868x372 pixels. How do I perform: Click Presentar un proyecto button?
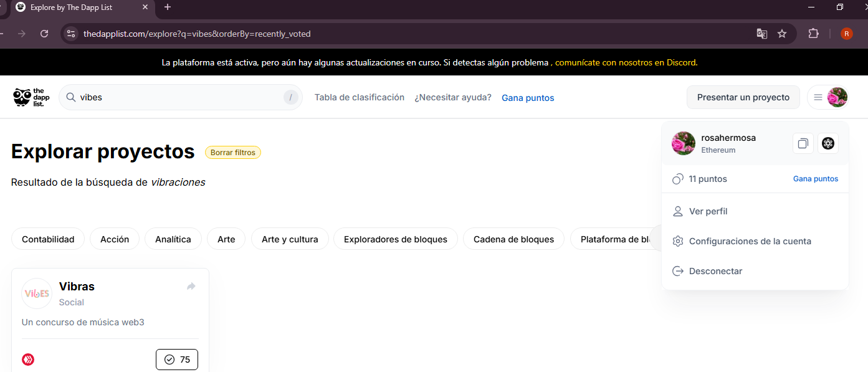[743, 97]
